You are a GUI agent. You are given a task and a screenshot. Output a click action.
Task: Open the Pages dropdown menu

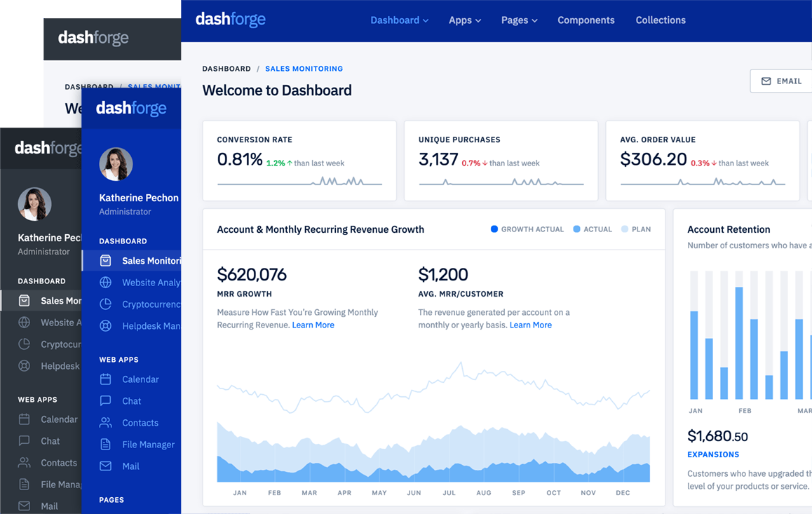519,20
